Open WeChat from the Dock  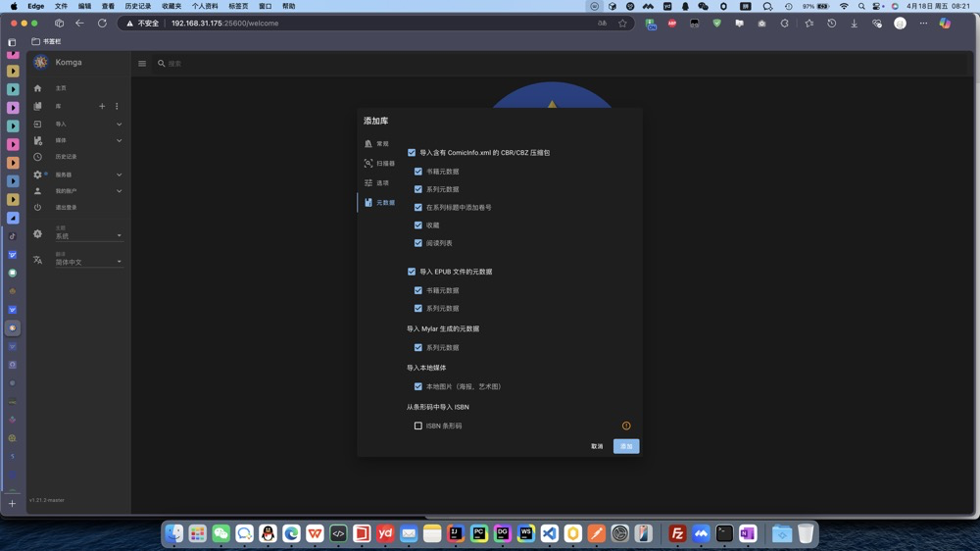tap(221, 533)
